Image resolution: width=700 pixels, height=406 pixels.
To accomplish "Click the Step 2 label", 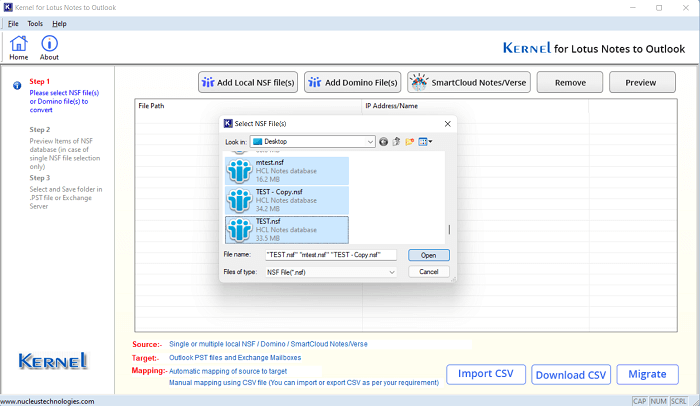I will pyautogui.click(x=40, y=130).
